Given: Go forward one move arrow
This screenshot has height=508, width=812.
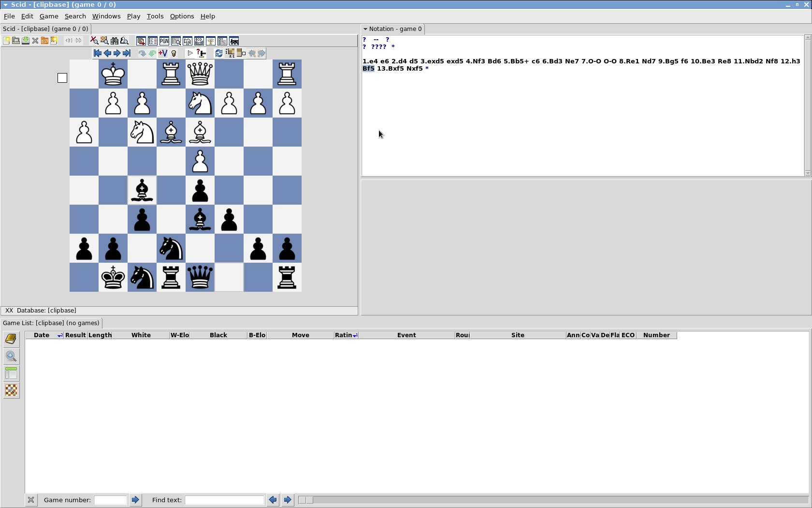Looking at the screenshot, I should (x=117, y=53).
